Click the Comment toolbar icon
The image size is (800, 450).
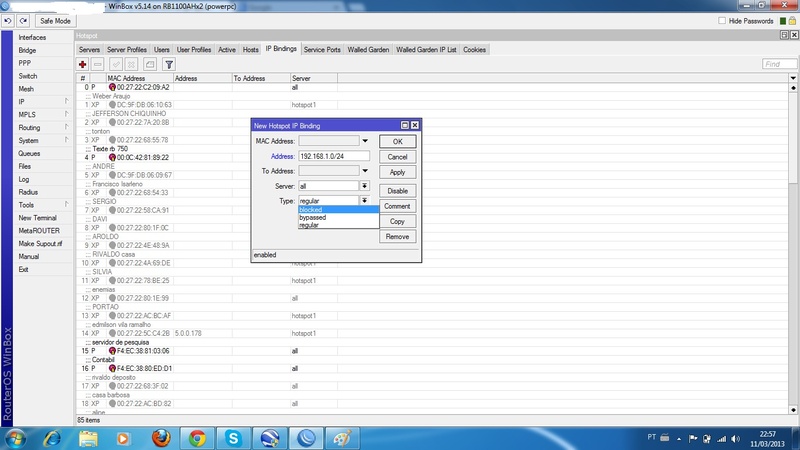[x=149, y=64]
